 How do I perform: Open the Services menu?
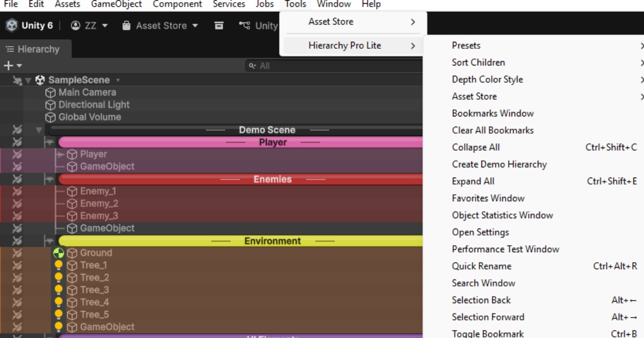pos(229,4)
